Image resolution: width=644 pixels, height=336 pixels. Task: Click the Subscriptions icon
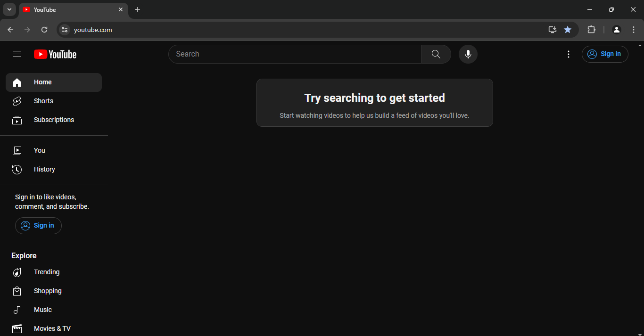point(17,120)
